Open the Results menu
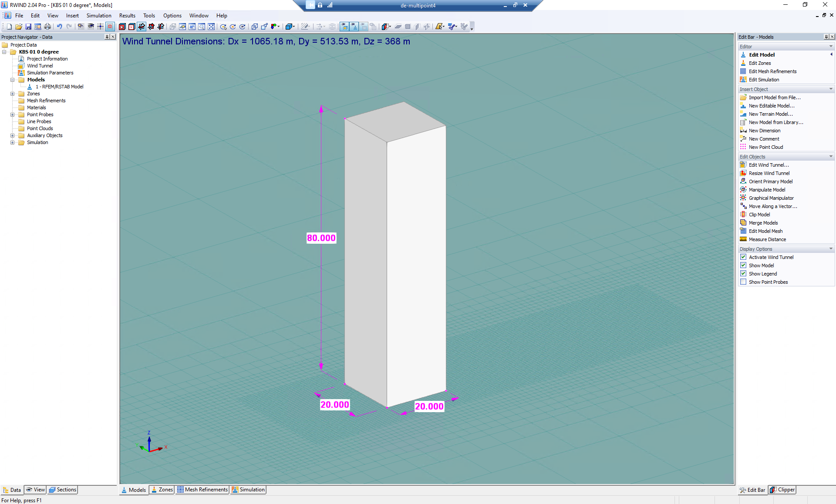This screenshot has width=836, height=504. click(x=127, y=16)
